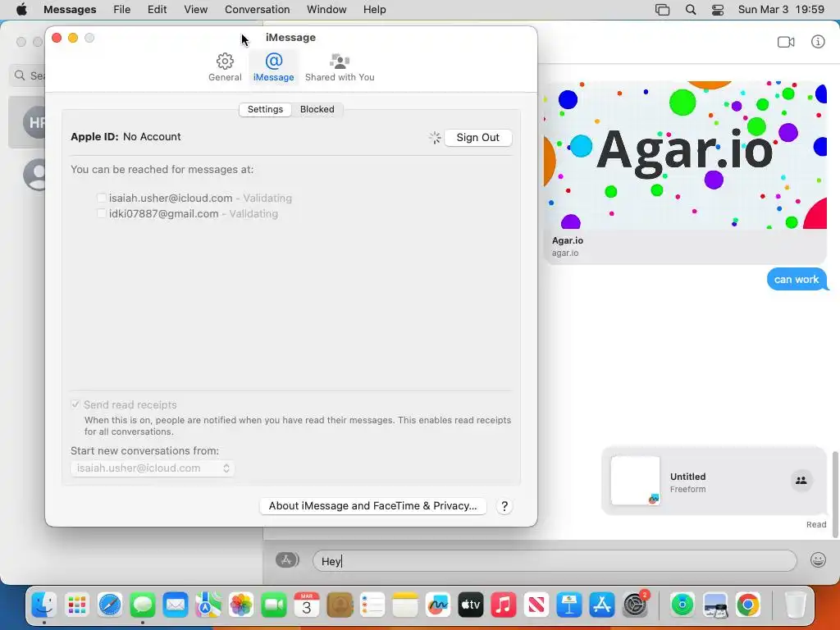Start a FaceTime video call

click(785, 42)
